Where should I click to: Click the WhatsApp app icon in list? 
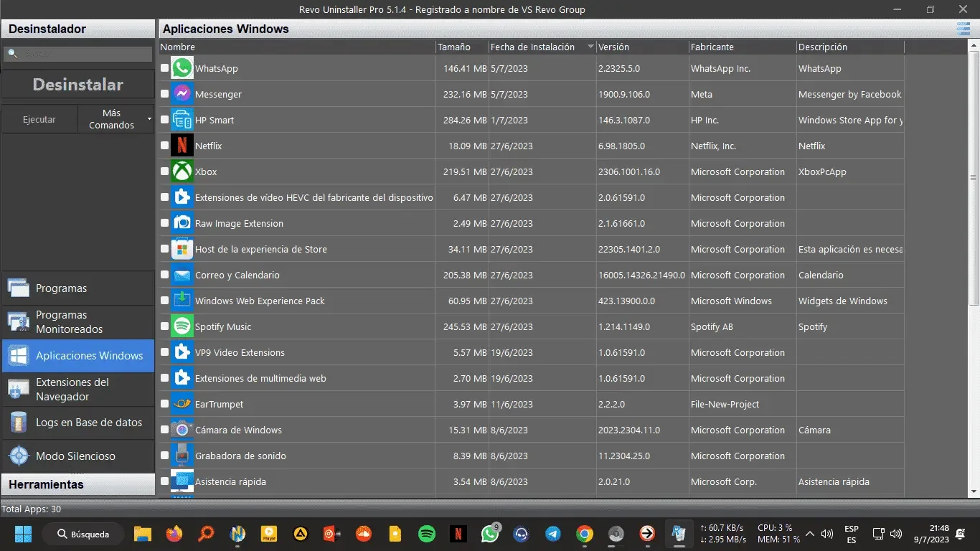[x=182, y=68]
